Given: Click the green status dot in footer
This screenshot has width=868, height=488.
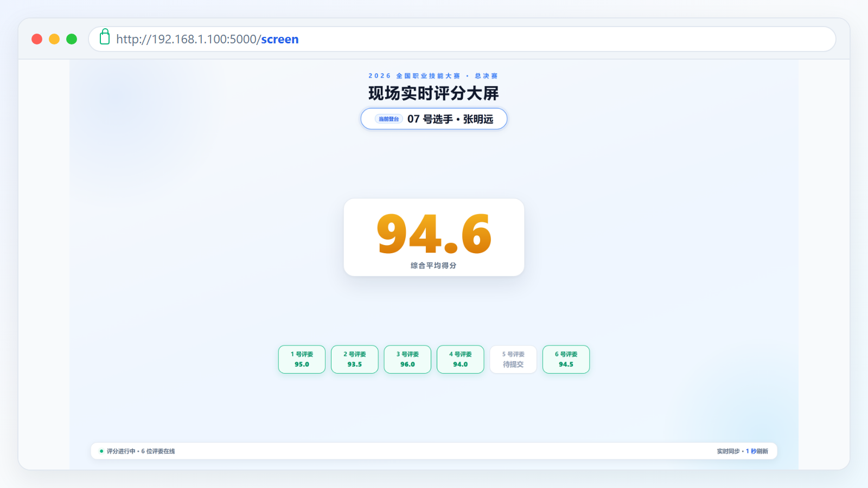Looking at the screenshot, I should pos(101,451).
